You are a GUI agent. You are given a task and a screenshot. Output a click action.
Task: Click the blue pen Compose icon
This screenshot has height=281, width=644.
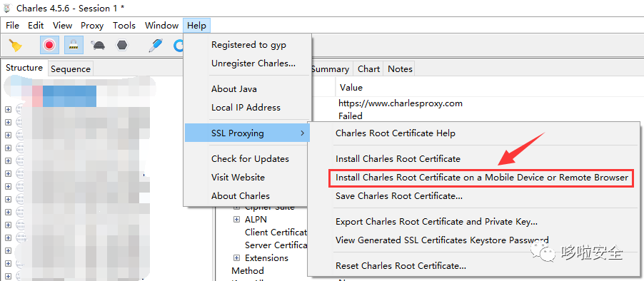[155, 45]
